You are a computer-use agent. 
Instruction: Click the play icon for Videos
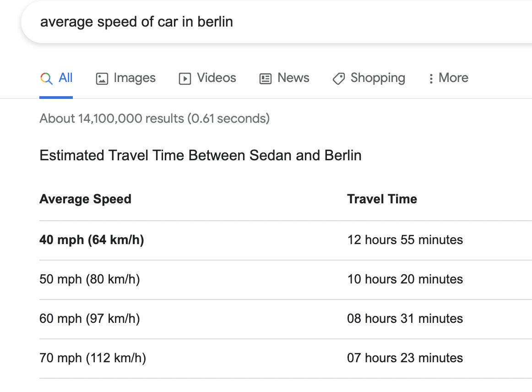click(185, 79)
